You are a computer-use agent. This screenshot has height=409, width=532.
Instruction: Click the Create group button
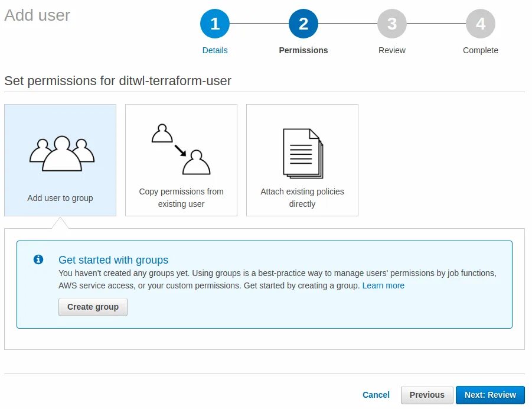tap(93, 307)
